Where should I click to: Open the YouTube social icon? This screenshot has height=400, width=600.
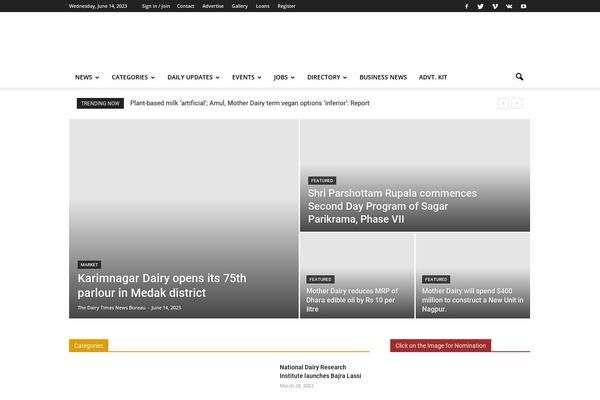pyautogui.click(x=523, y=6)
